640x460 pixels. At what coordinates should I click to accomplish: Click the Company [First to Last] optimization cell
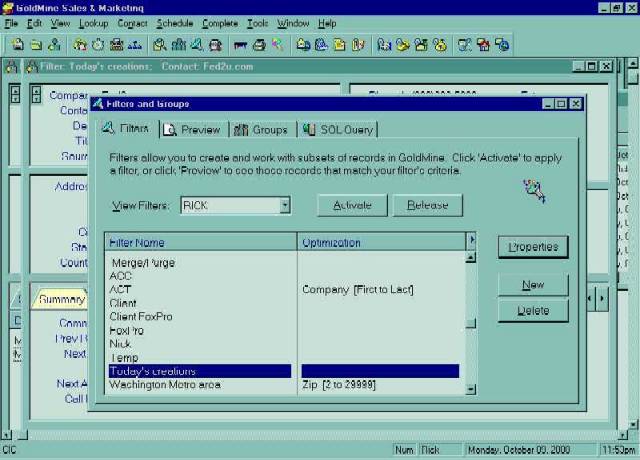358,290
